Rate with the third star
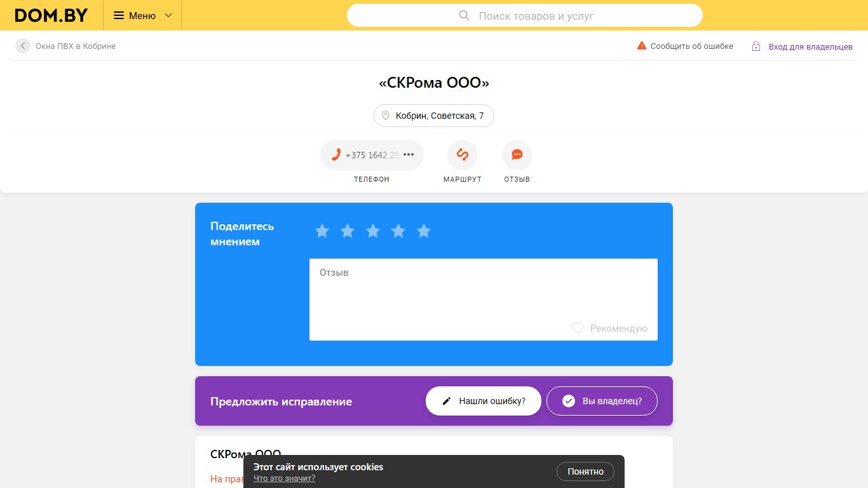 point(373,231)
